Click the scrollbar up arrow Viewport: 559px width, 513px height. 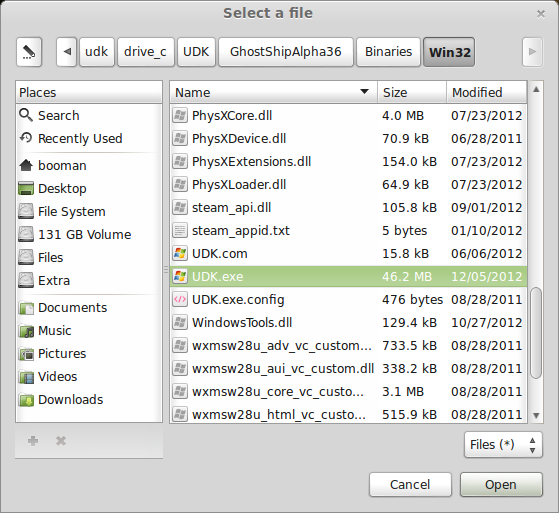coord(536,90)
